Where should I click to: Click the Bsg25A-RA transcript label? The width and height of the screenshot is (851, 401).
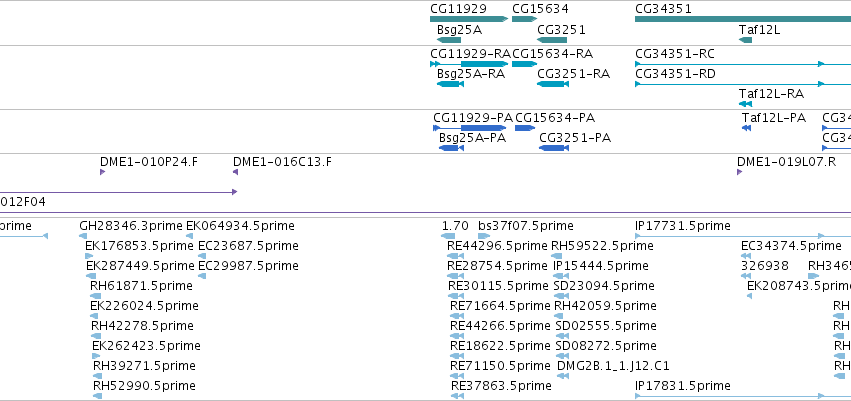pyautogui.click(x=471, y=73)
